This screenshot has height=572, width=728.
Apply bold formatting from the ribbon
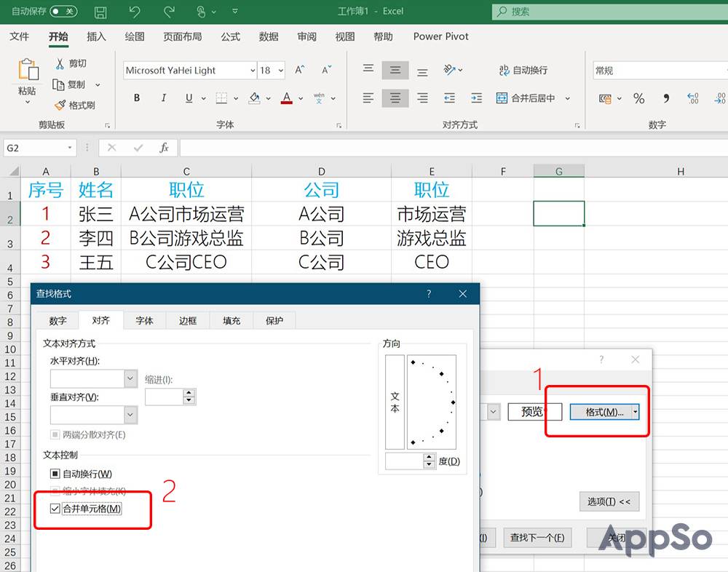pos(136,98)
